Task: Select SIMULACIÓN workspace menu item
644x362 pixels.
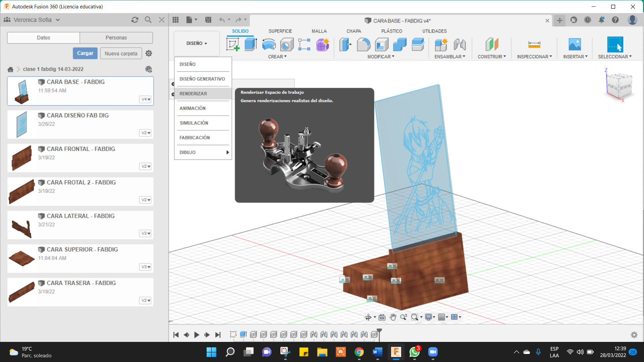Action: pyautogui.click(x=203, y=123)
